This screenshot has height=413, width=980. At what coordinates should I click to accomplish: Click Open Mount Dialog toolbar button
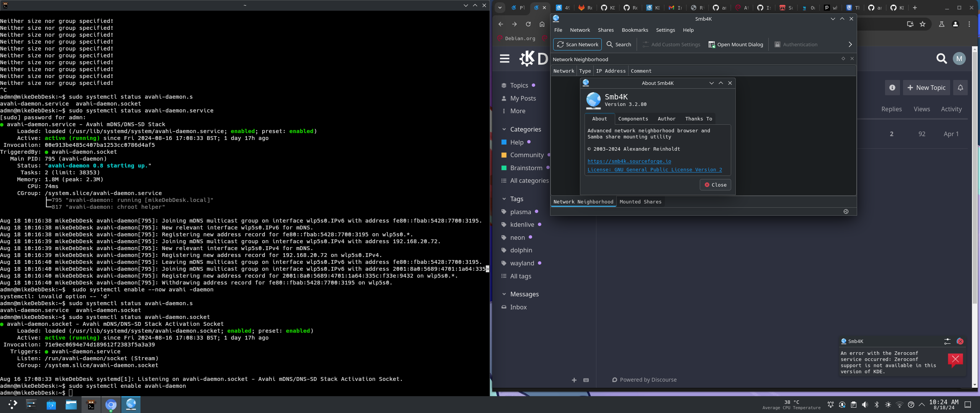point(736,44)
